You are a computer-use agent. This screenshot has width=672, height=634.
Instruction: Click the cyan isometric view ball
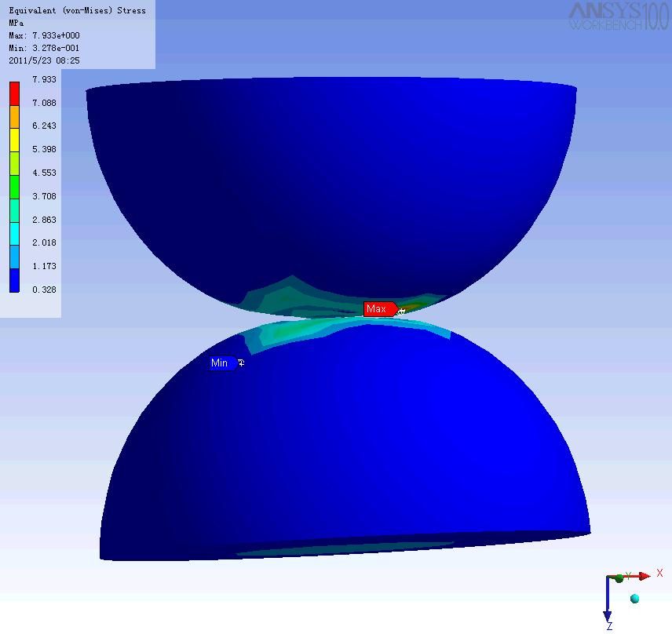pos(634,599)
